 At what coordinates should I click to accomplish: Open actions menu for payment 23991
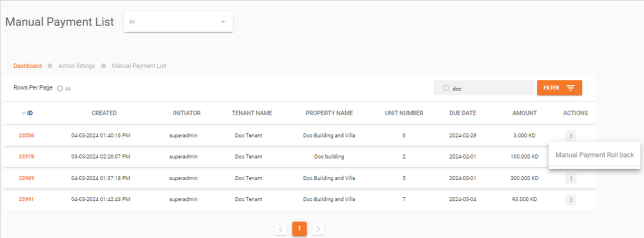coord(571,200)
